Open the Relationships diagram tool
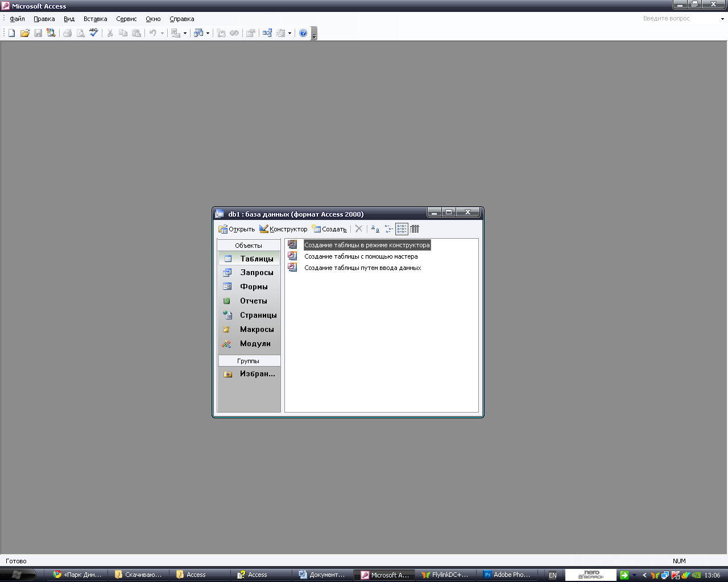 click(267, 33)
